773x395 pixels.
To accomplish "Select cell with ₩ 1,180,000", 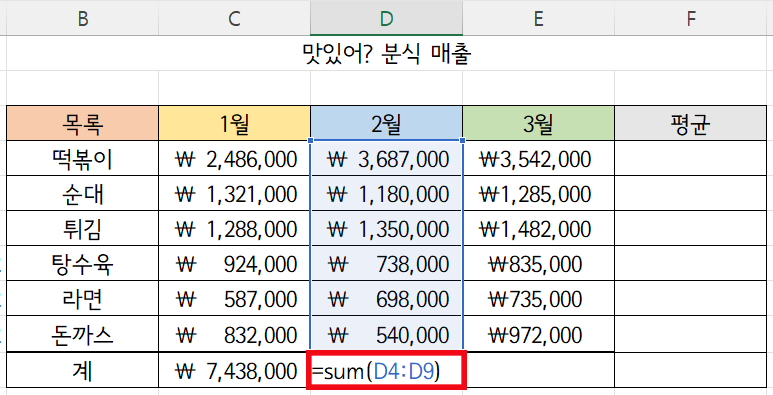I will click(386, 193).
